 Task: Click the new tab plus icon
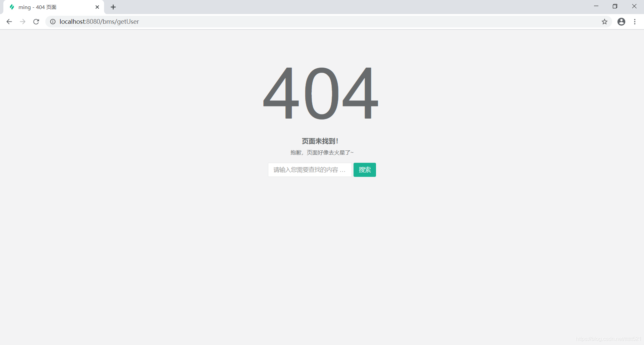[x=113, y=7]
